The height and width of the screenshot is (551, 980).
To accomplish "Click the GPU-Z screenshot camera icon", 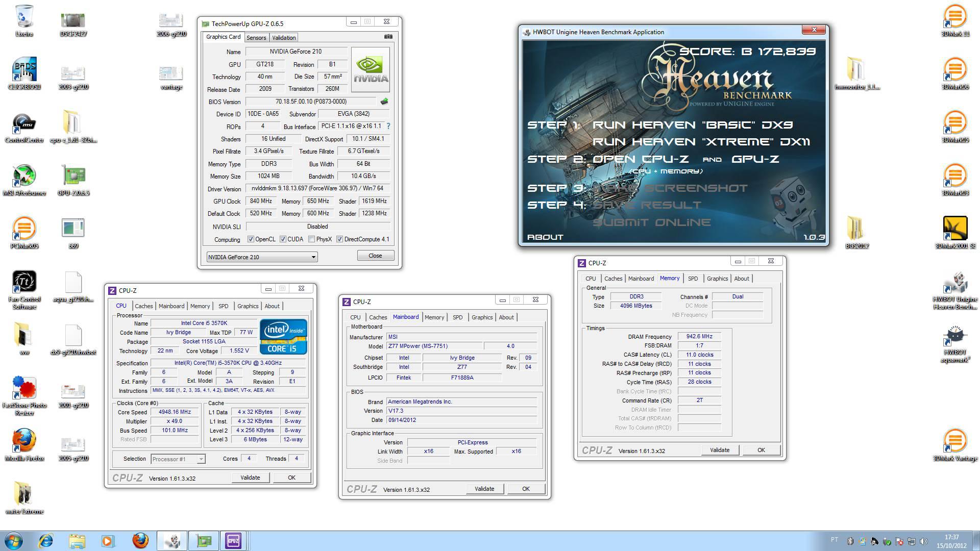I will tap(388, 37).
